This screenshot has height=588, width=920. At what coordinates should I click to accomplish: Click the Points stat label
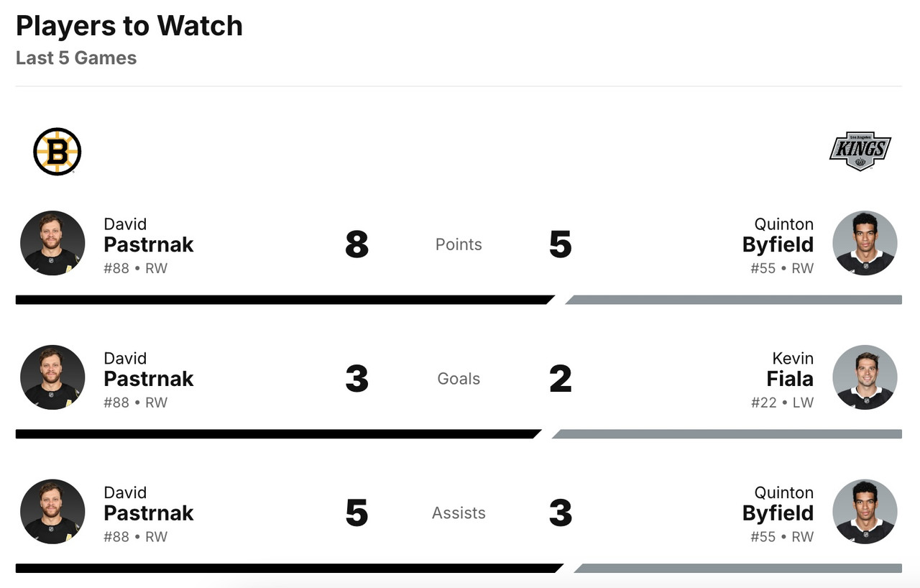459,244
